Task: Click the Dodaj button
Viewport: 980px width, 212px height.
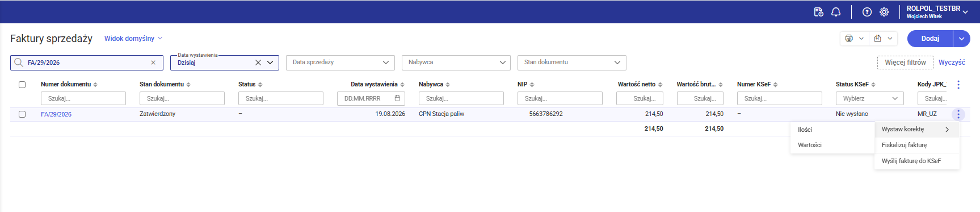Action: [930, 39]
